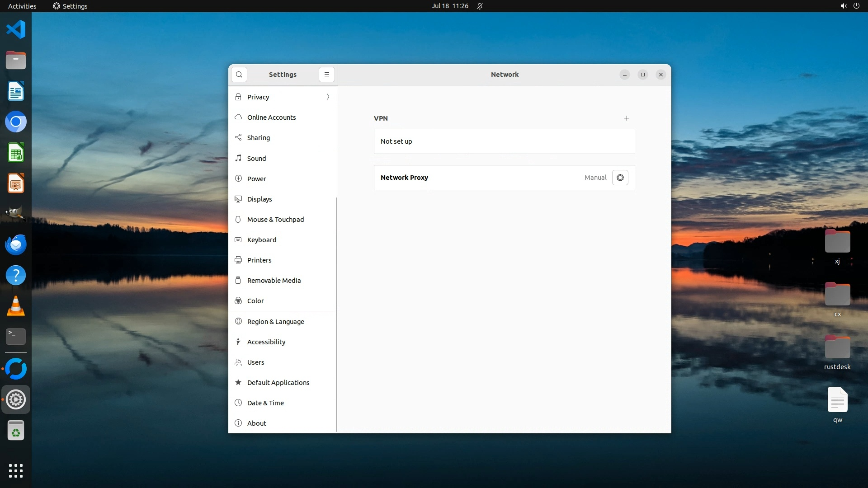868x488 pixels.
Task: Open Network Proxy gear settings
Action: pyautogui.click(x=620, y=178)
